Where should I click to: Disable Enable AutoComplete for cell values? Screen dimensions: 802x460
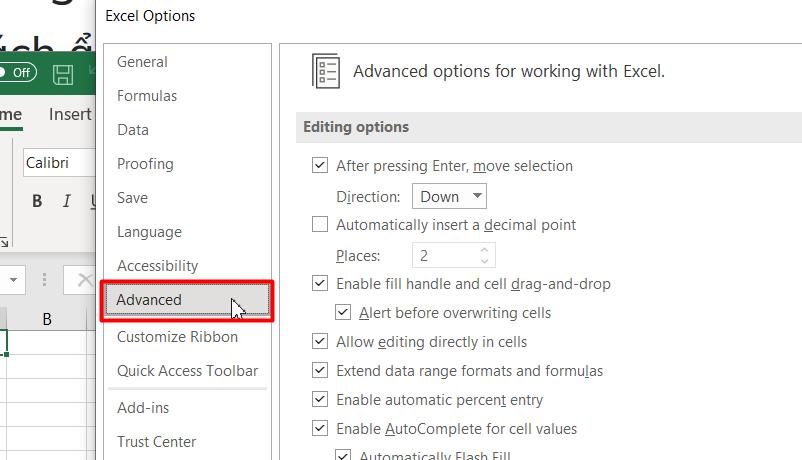(320, 429)
